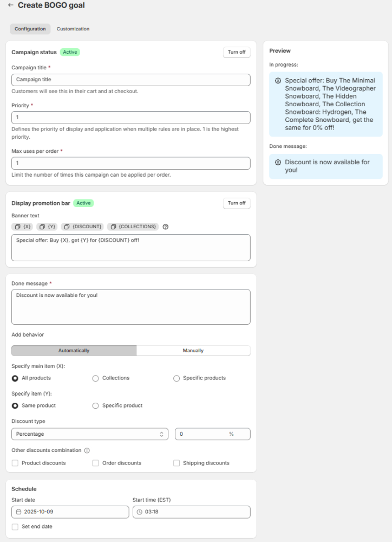Choose Collections as main item

click(96, 378)
